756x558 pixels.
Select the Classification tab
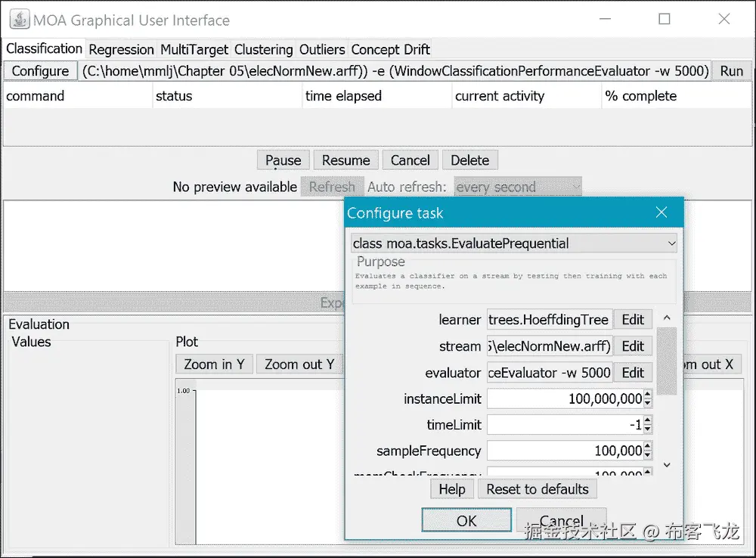[x=44, y=48]
